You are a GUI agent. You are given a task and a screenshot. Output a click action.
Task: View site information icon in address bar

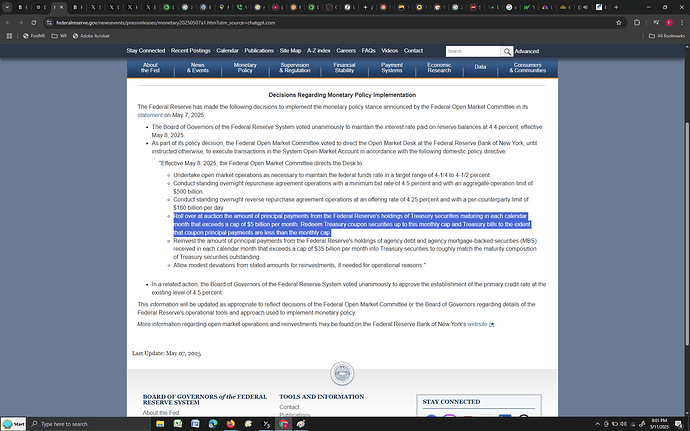pyautogui.click(x=49, y=23)
